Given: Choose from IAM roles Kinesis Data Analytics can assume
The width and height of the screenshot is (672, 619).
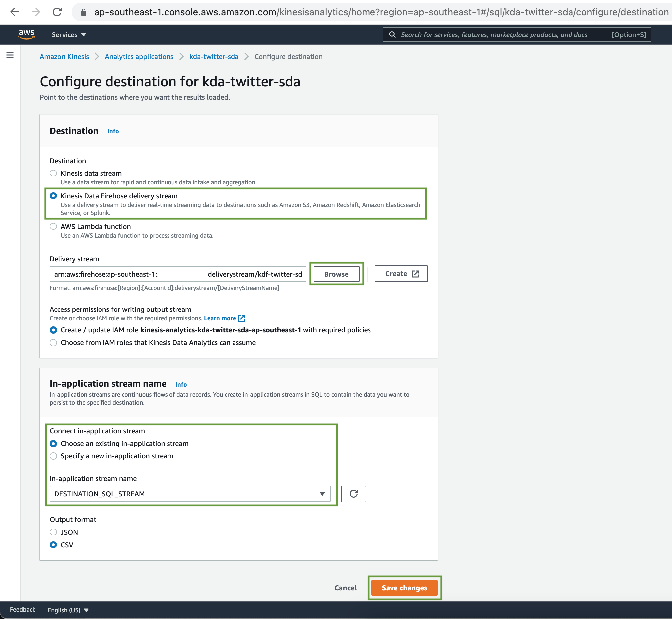Looking at the screenshot, I should (x=53, y=342).
